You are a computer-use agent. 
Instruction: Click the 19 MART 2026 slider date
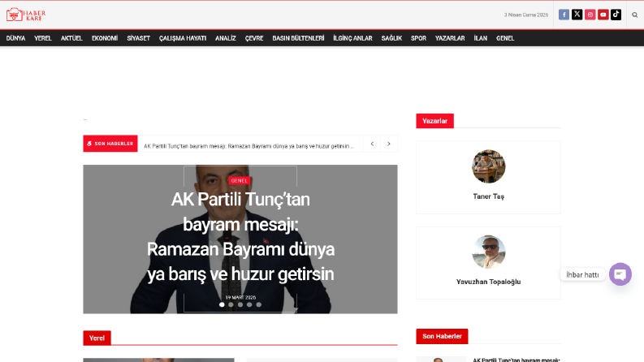pyautogui.click(x=240, y=297)
